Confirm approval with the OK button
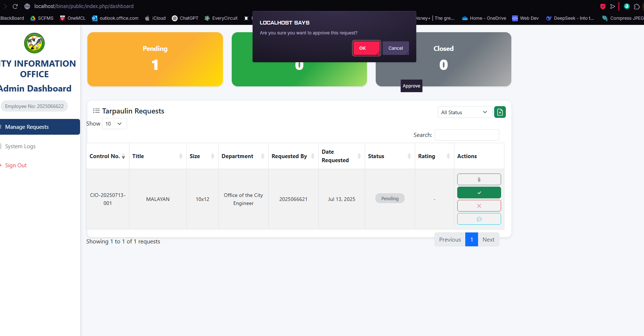 click(x=366, y=48)
